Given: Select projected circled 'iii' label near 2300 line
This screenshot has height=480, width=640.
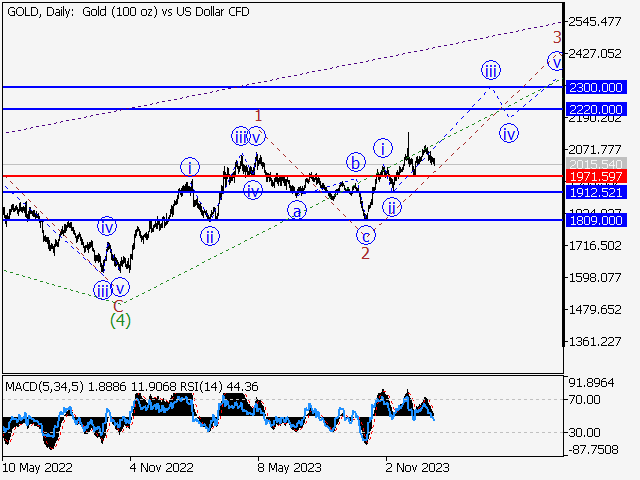Looking at the screenshot, I should (490, 70).
